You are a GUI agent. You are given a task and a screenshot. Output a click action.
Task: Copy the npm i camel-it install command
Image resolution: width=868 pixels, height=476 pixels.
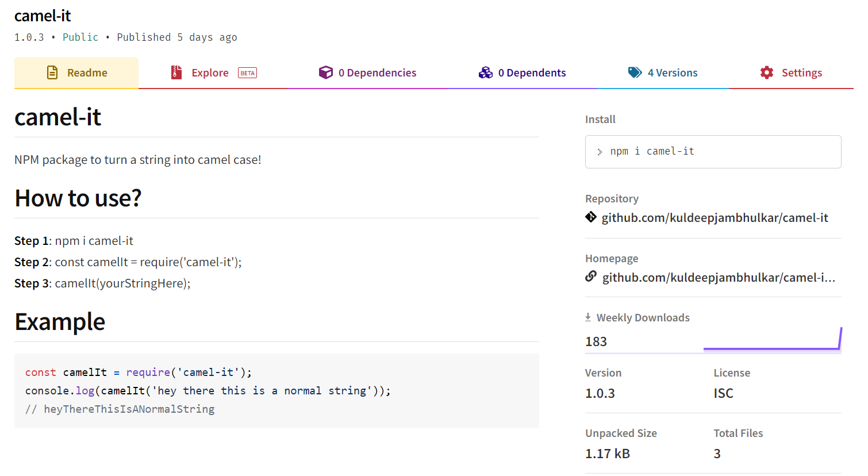[713, 152]
